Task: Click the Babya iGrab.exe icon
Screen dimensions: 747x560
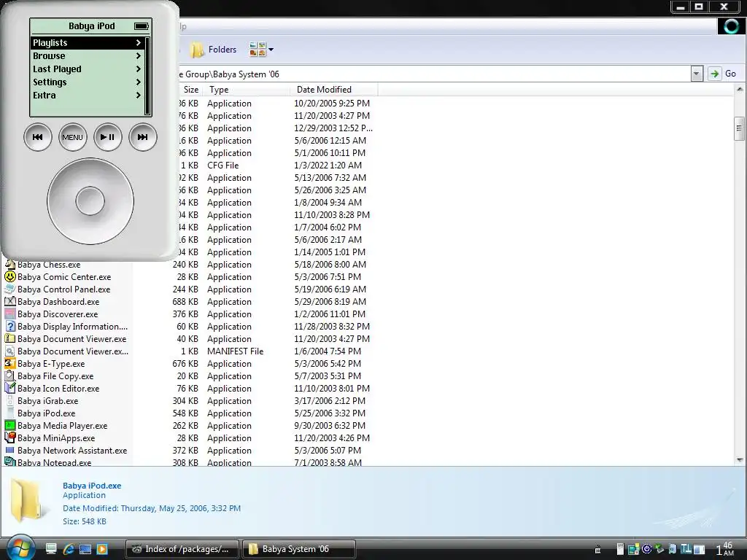Action: (x=9, y=400)
